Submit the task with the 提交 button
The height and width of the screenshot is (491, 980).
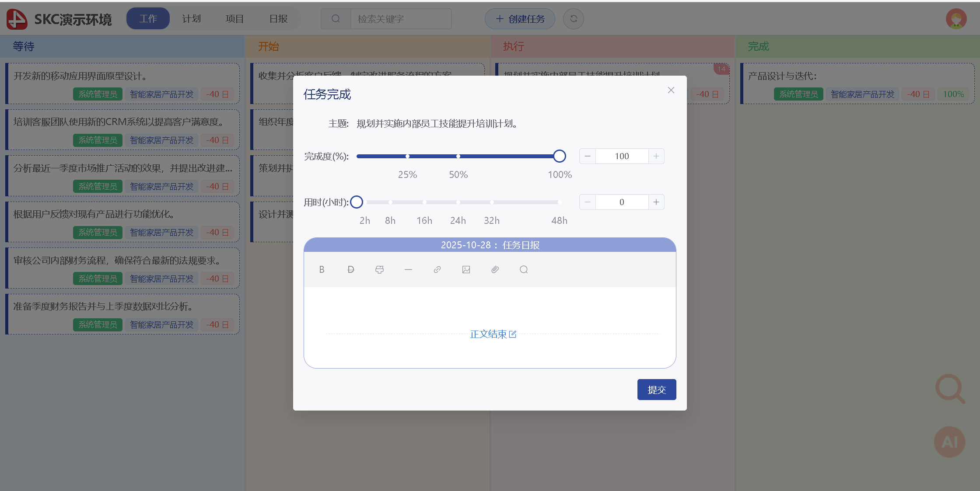656,389
